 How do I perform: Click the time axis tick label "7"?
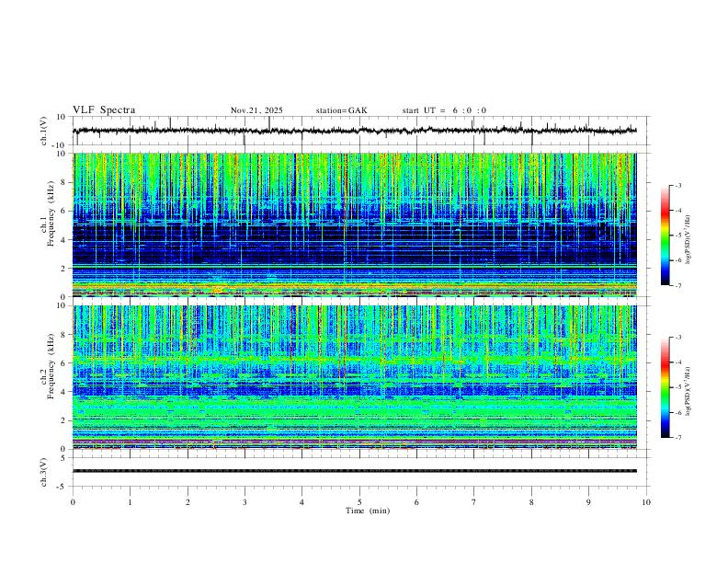click(474, 502)
